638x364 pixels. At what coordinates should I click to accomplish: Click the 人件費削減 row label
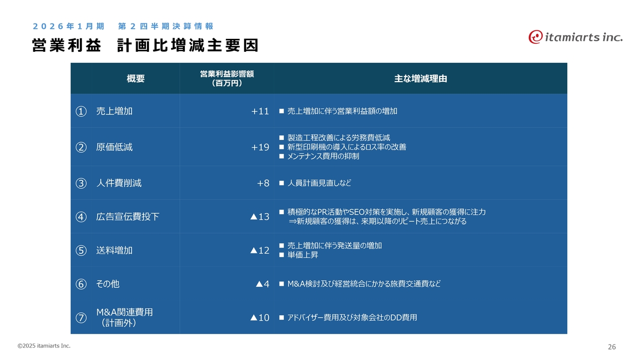119,183
